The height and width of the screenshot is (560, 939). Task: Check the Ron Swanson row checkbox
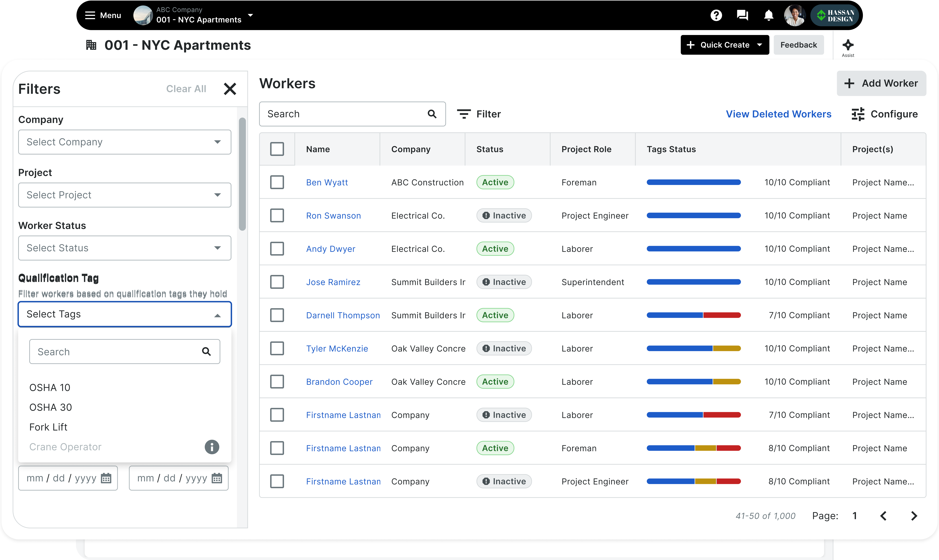pos(277,215)
